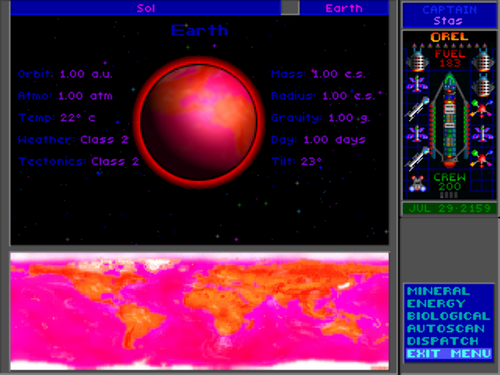Screen dimensions: 500x375
Task: Select the upper red orb ship with colored satellites
Action: point(482,108)
